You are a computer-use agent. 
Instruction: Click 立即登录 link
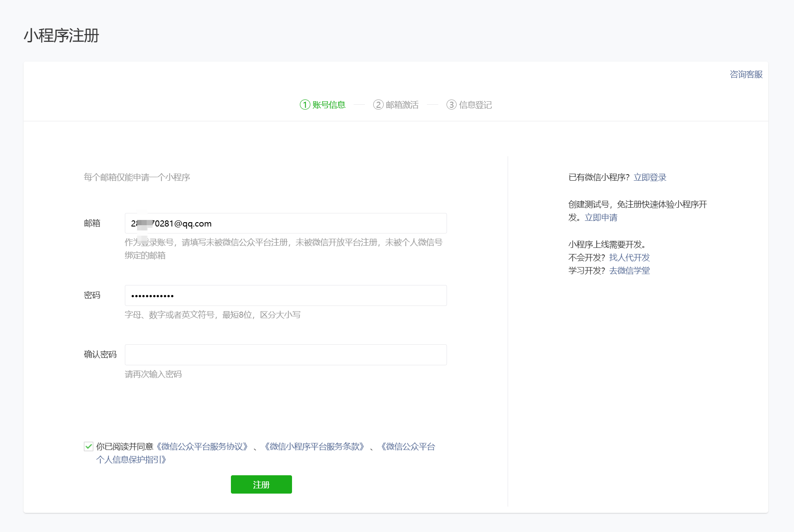(650, 177)
